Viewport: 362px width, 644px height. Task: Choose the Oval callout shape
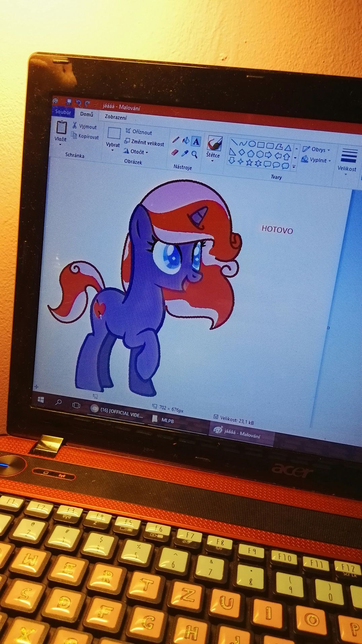(276, 165)
